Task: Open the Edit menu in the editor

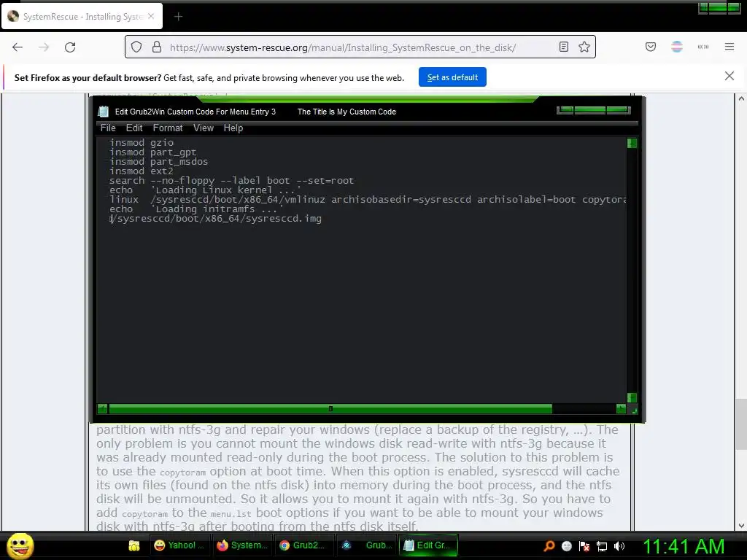Action: pyautogui.click(x=134, y=128)
